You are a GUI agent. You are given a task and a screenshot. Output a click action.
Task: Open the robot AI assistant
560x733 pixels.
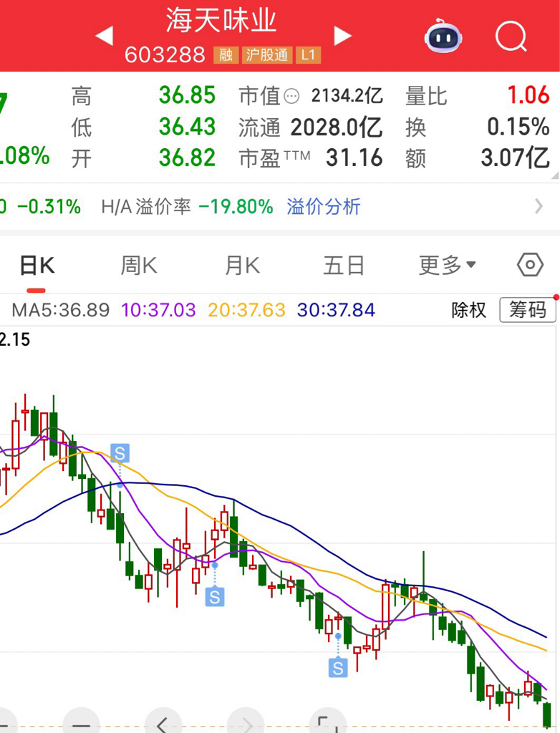(443, 36)
